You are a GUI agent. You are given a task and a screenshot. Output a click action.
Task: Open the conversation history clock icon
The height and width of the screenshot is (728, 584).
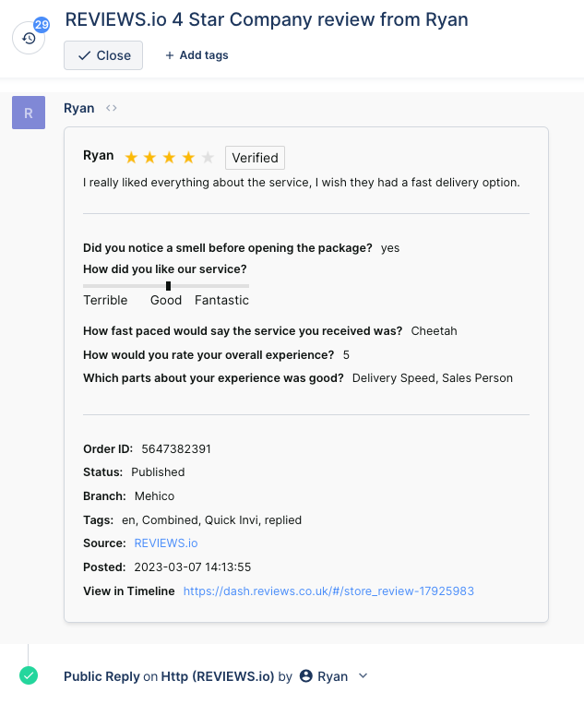pos(29,38)
